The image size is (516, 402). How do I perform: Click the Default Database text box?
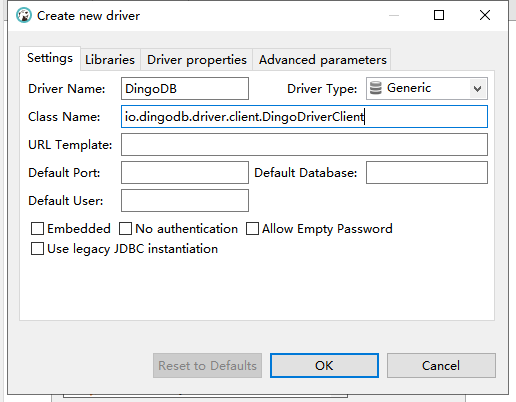pos(427,173)
